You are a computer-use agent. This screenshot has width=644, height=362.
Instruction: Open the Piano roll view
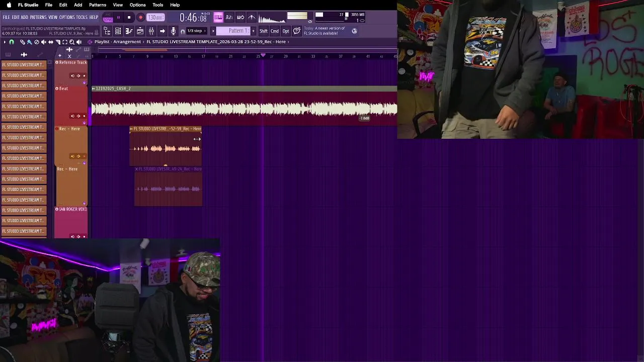coord(129,31)
